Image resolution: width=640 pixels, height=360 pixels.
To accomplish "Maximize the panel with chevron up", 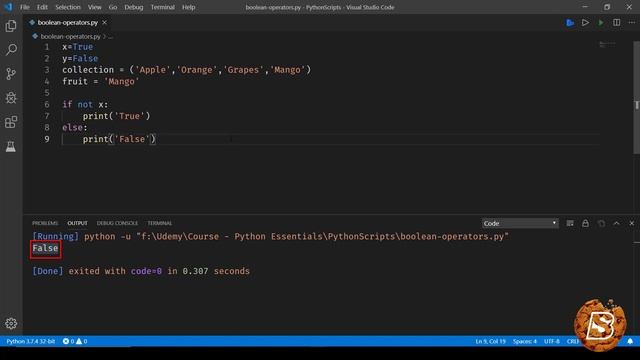I will coord(616,223).
